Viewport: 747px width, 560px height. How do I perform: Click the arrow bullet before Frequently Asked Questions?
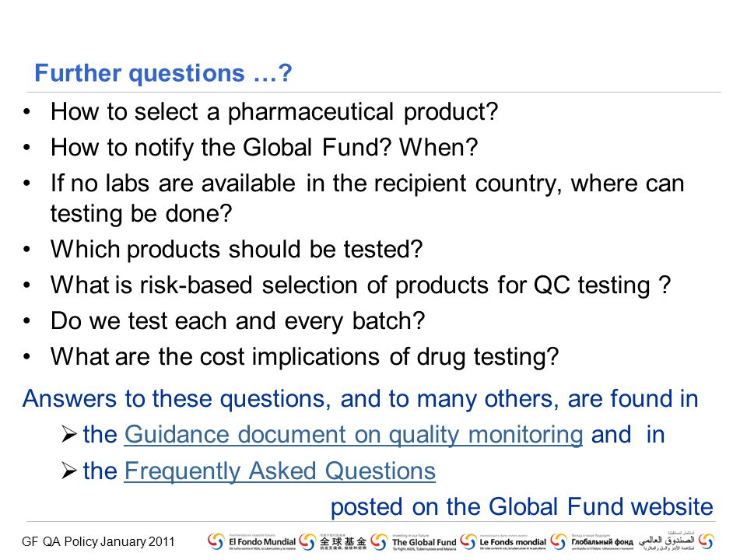click(69, 471)
